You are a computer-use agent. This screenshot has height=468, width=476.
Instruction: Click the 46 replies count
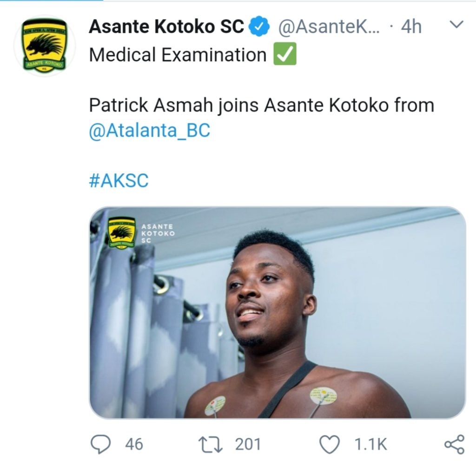(x=134, y=444)
